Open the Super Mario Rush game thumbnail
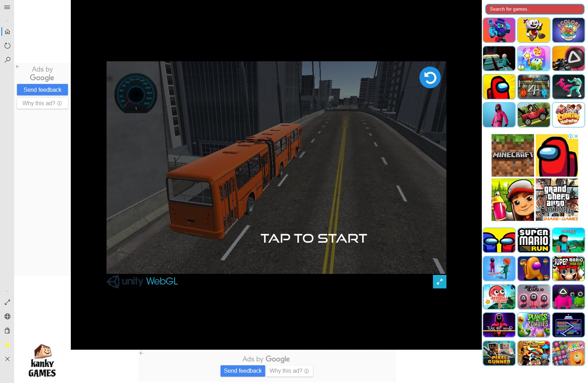 coord(568,269)
